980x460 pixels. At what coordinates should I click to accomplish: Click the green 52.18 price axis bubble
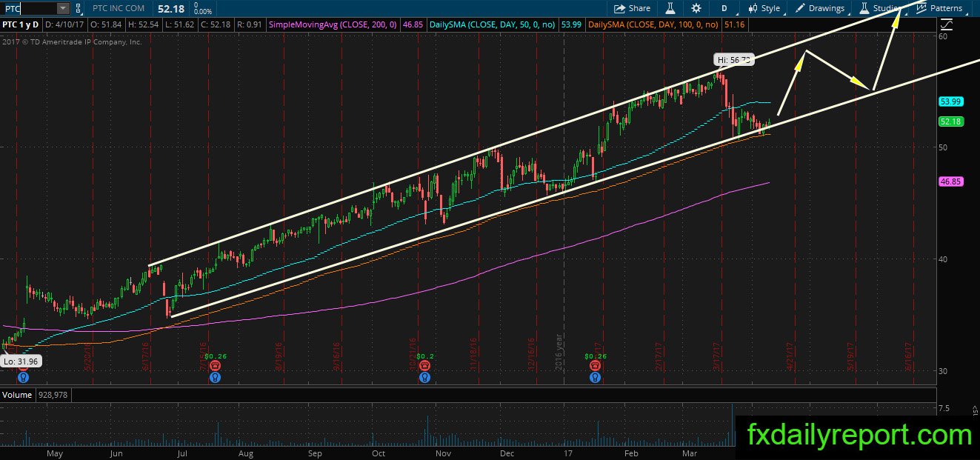point(949,121)
